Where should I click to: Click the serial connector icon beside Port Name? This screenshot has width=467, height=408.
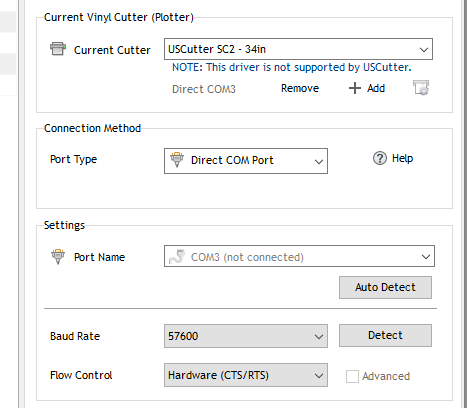click(x=58, y=256)
